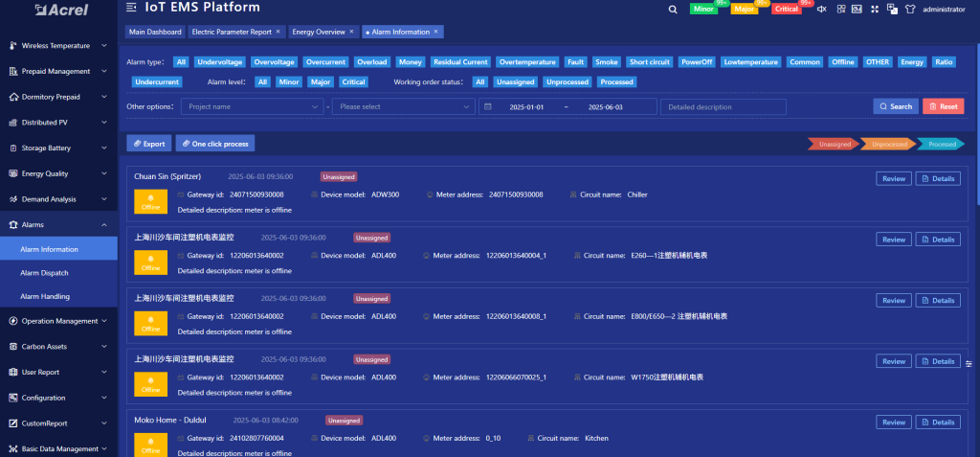The width and height of the screenshot is (980, 457).
Task: Click the One click process button
Action: (214, 144)
